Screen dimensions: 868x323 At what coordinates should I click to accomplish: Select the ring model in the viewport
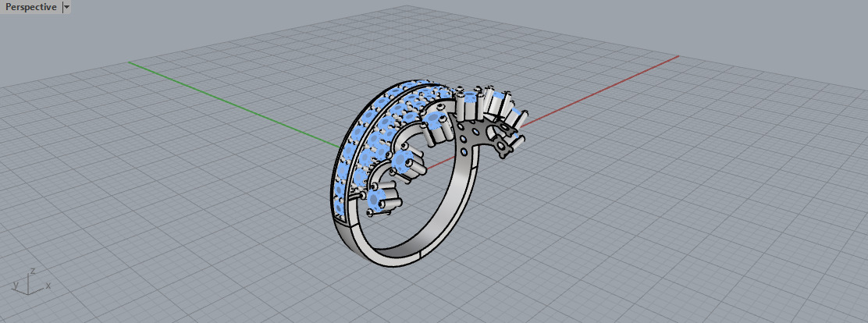(429, 173)
